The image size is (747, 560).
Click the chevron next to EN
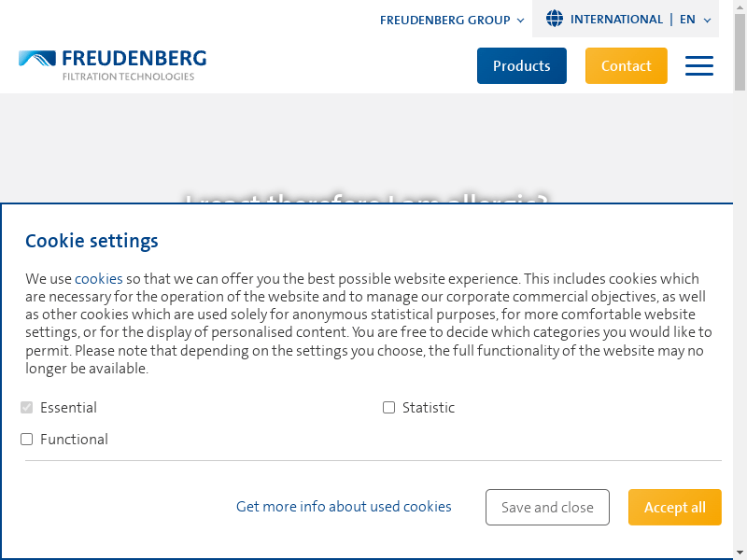coord(708,20)
